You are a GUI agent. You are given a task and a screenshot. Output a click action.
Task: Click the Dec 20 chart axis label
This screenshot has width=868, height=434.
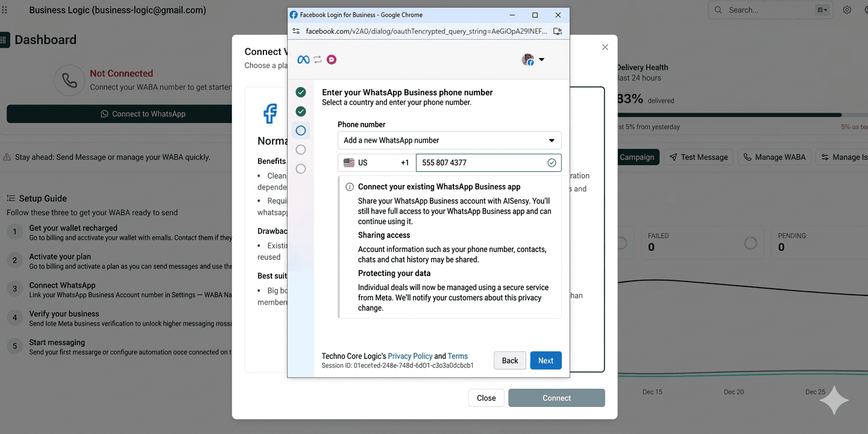734,392
